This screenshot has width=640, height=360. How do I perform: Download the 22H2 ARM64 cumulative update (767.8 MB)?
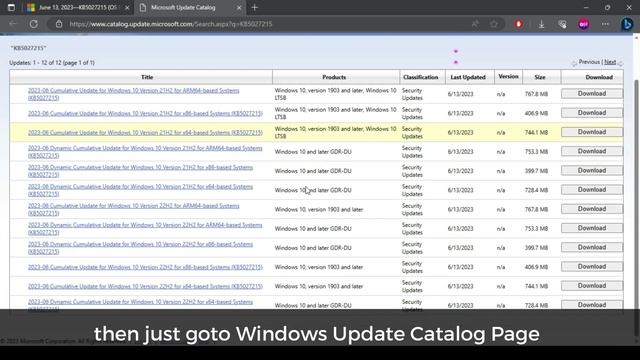click(592, 209)
